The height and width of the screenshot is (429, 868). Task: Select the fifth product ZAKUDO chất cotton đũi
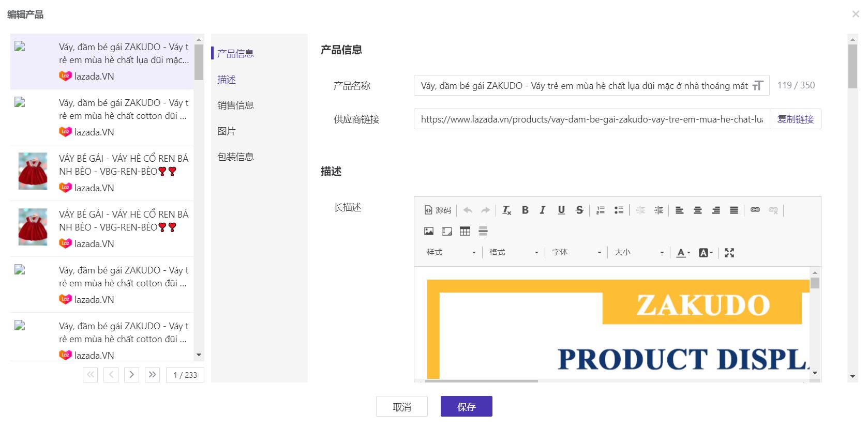click(x=102, y=285)
